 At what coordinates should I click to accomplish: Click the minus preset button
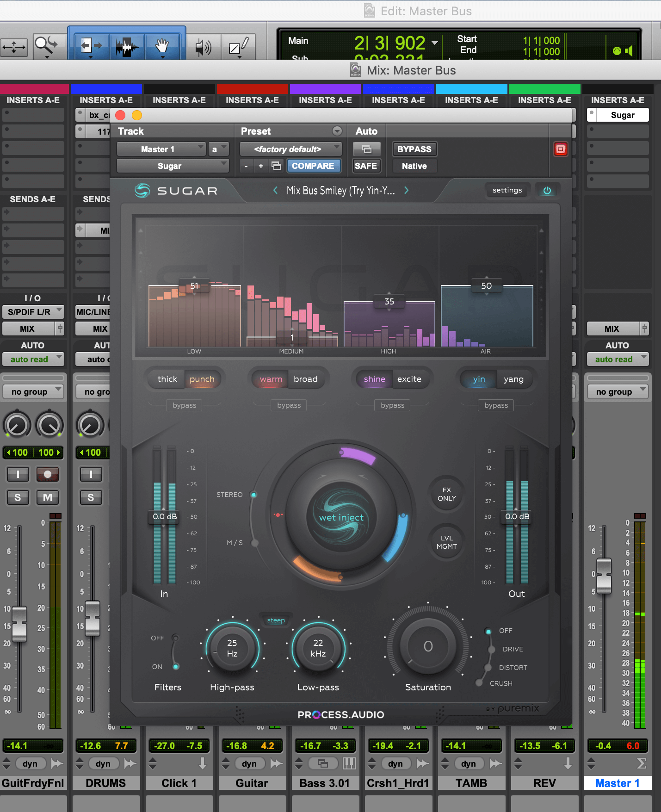[x=246, y=166]
